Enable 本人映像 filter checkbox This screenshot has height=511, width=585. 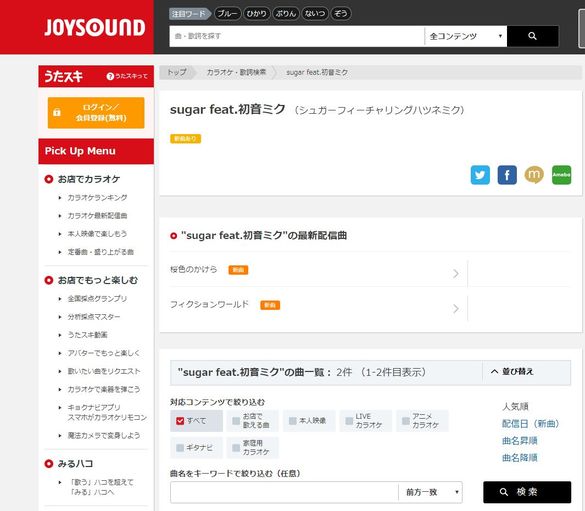coord(293,421)
